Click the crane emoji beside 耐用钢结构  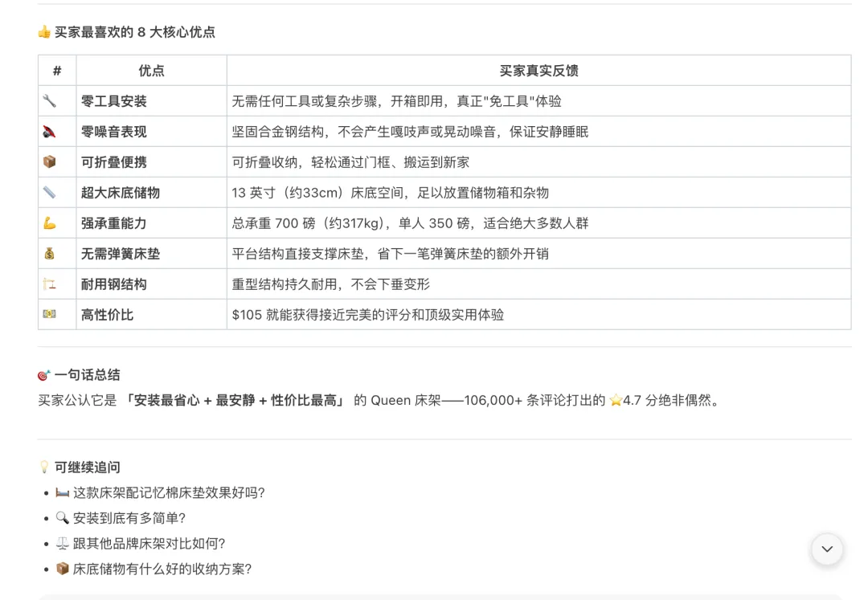pyautogui.click(x=49, y=284)
